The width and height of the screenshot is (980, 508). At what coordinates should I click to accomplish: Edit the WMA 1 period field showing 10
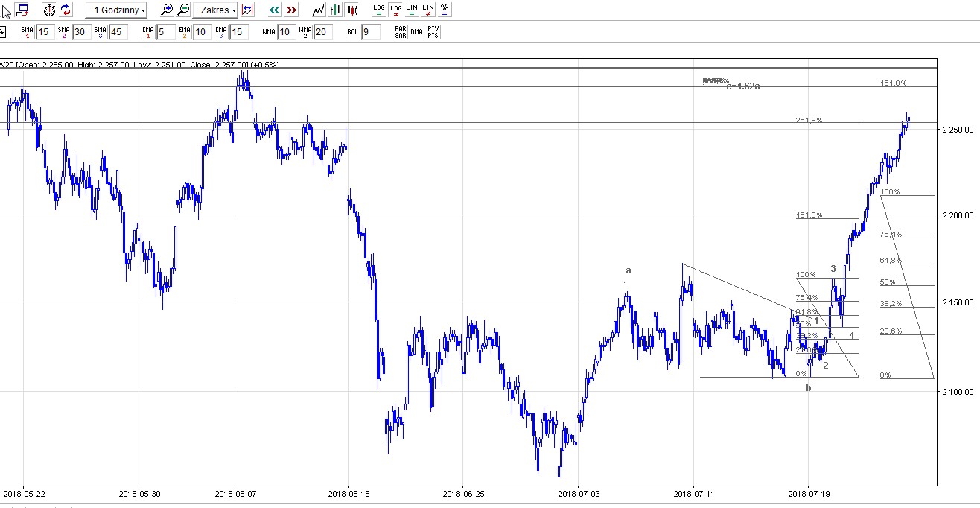coord(287,32)
